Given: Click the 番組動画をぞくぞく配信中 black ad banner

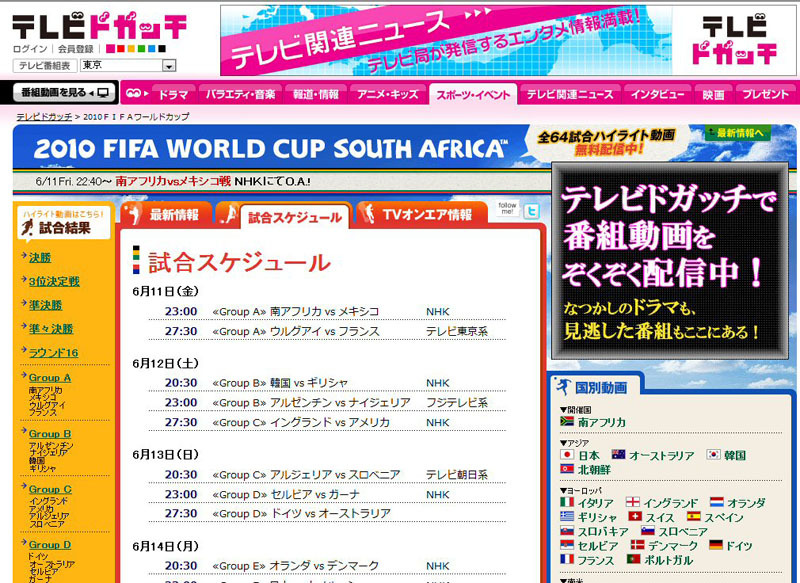Looking at the screenshot, I should pyautogui.click(x=670, y=261).
